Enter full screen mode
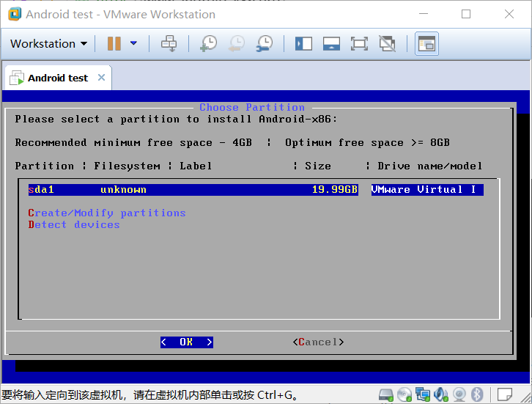Image resolution: width=532 pixels, height=404 pixels. 359,44
